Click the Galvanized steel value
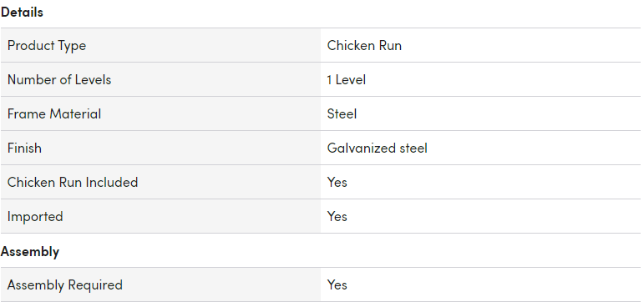The height and width of the screenshot is (302, 644). [x=377, y=148]
